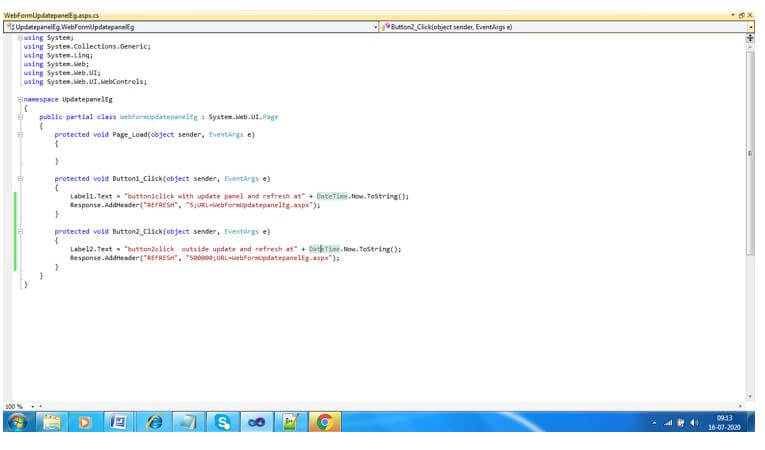765x450 pixels.
Task: Open Windows Explorer folder icon in taskbar
Action: [x=52, y=422]
